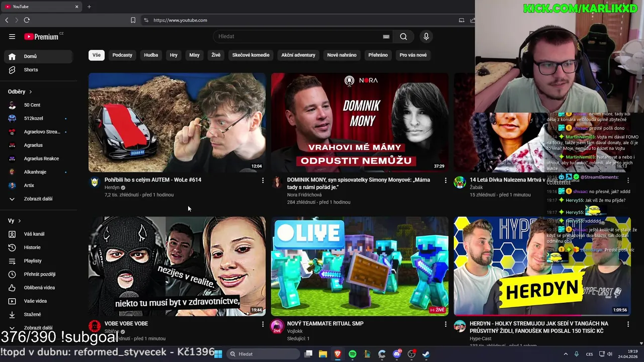Open Spotify from the taskbar
Image resolution: width=644 pixels, height=362 pixels.
(x=353, y=354)
